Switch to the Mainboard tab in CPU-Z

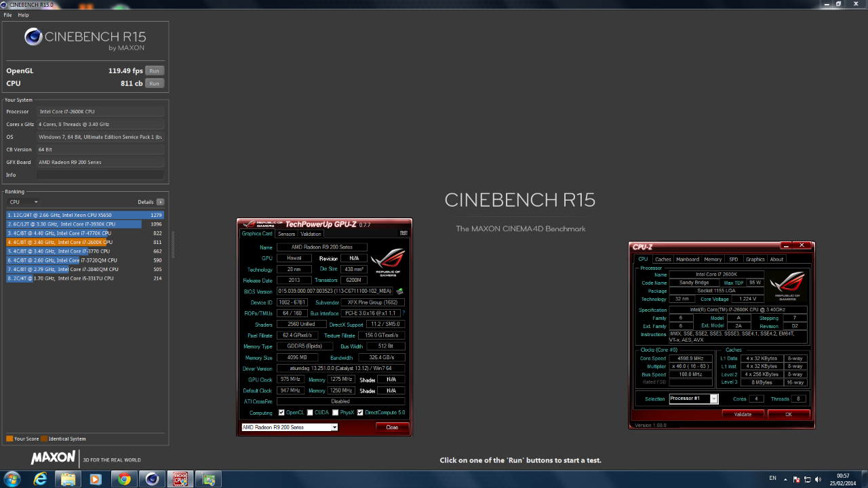(688, 259)
